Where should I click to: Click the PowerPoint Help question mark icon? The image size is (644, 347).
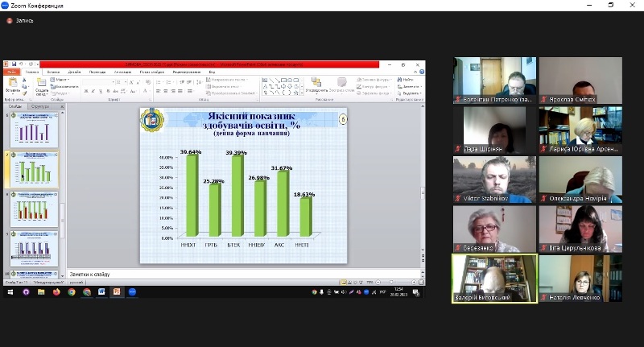(x=421, y=72)
